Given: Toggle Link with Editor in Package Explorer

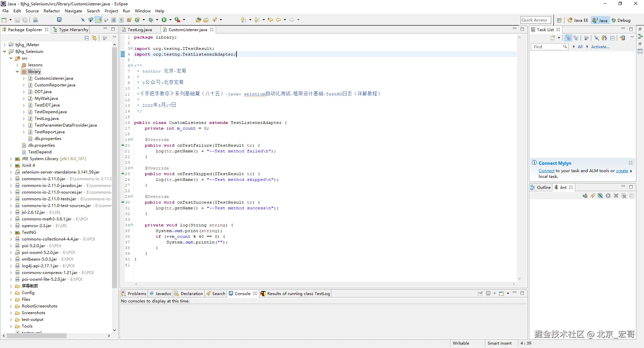Looking at the screenshot, I should (94, 38).
